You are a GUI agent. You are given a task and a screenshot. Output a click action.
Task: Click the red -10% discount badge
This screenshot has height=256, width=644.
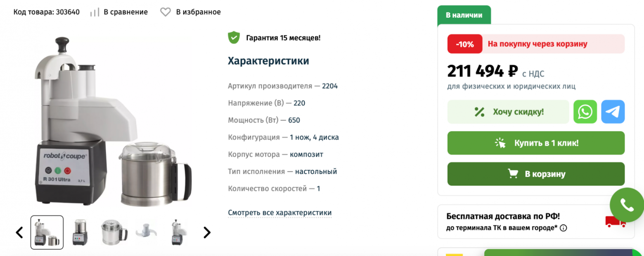pyautogui.click(x=464, y=44)
